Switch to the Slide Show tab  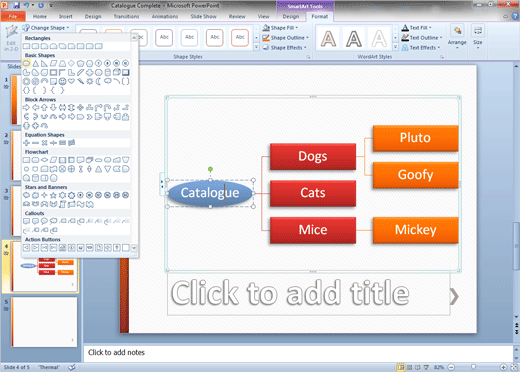203,16
